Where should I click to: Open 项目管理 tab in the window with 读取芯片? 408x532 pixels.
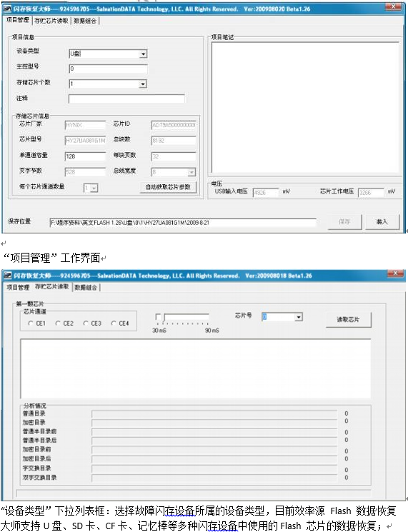18,287
